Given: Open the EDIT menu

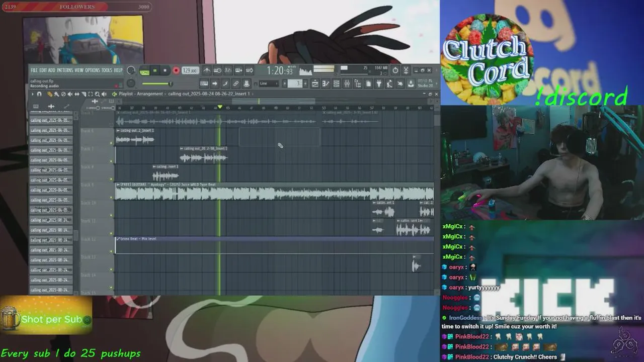Looking at the screenshot, I should 43,70.
